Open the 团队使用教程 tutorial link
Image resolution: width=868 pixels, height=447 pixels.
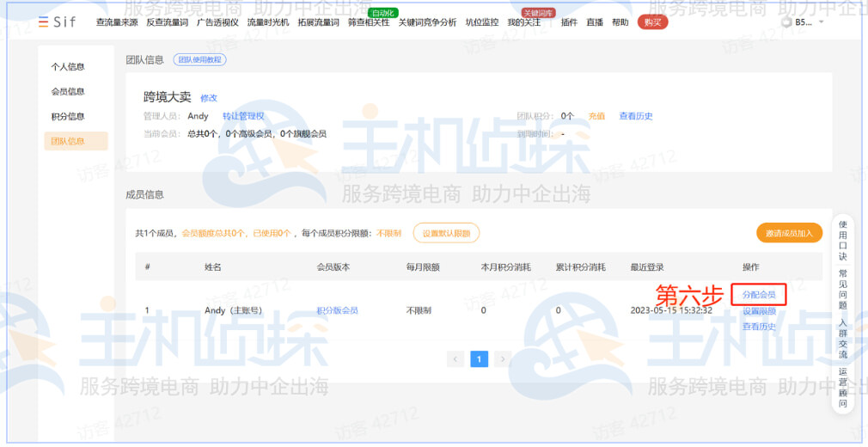[200, 60]
